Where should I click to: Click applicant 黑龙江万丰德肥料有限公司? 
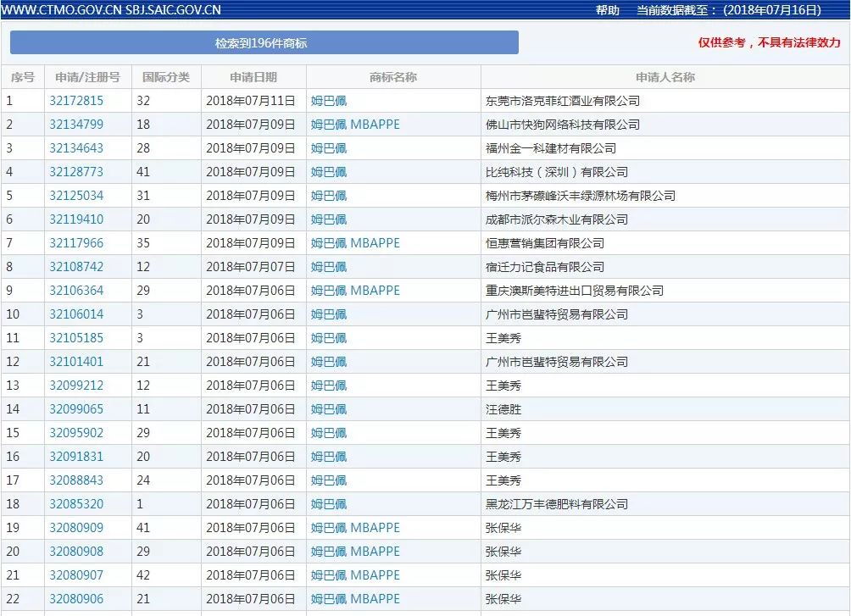coord(556,504)
